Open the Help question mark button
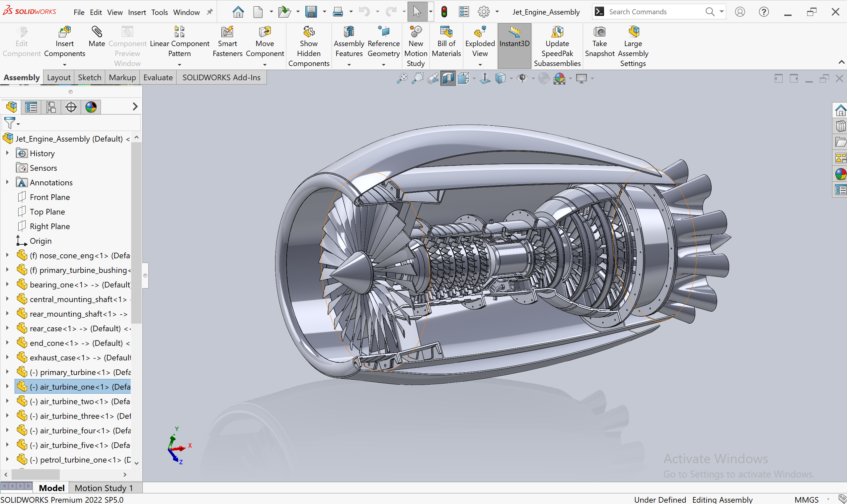The width and height of the screenshot is (847, 504). (764, 12)
